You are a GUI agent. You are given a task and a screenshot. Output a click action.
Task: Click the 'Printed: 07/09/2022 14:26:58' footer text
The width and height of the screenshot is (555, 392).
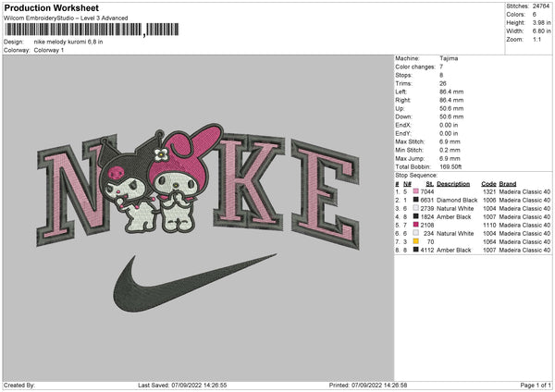368,386
